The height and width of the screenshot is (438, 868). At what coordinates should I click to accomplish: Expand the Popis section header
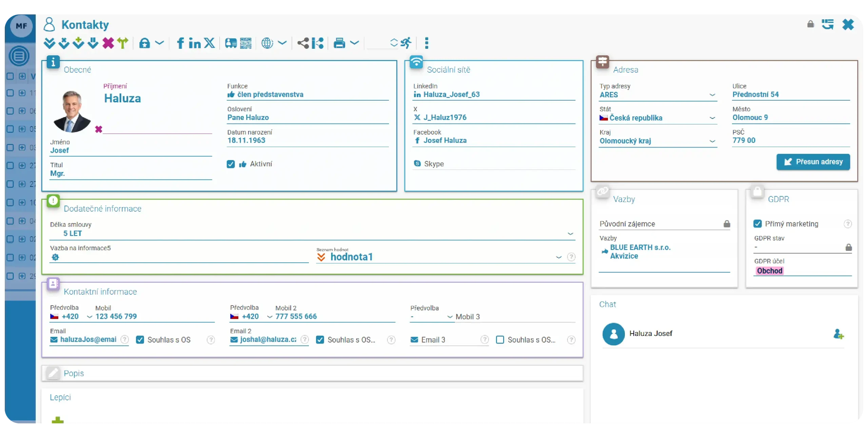[x=74, y=373]
